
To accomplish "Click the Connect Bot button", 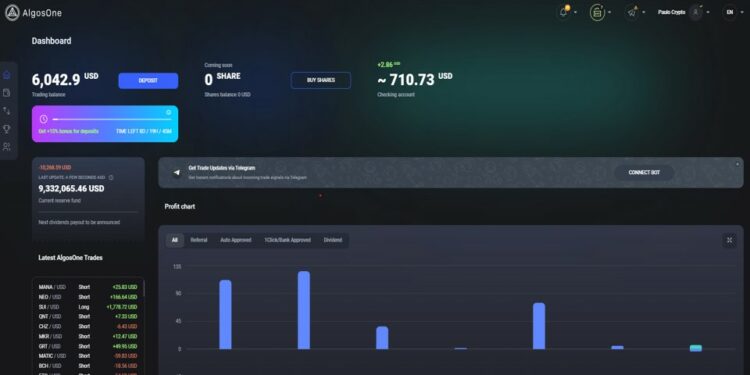I will tap(644, 173).
